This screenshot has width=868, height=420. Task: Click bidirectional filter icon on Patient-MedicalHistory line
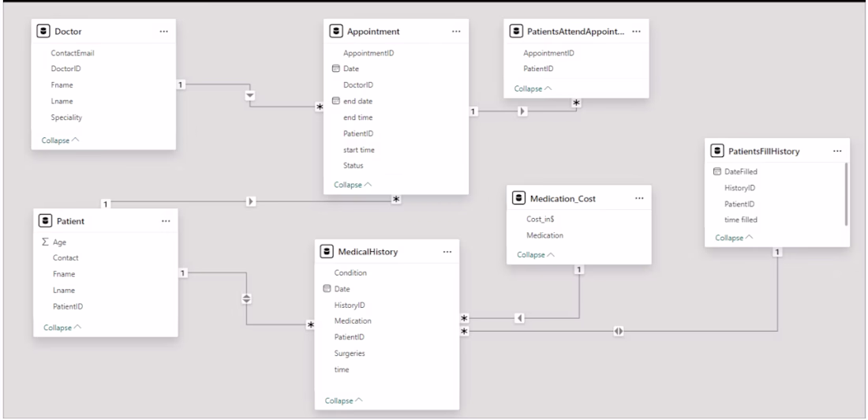coord(247,298)
